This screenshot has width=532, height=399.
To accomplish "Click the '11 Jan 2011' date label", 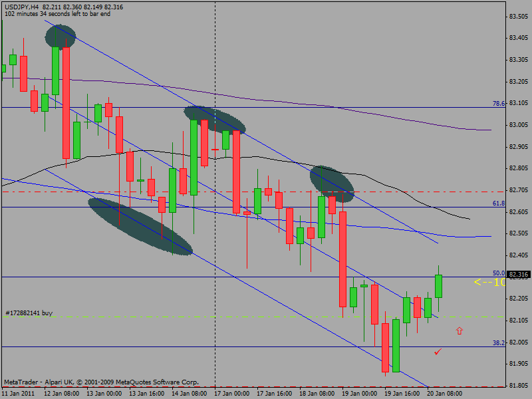I will [19, 394].
